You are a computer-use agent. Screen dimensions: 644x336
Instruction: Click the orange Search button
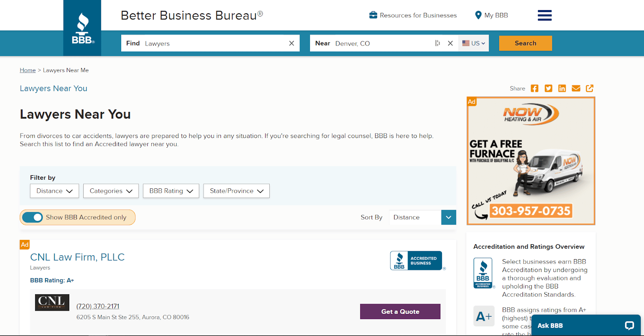click(x=526, y=43)
